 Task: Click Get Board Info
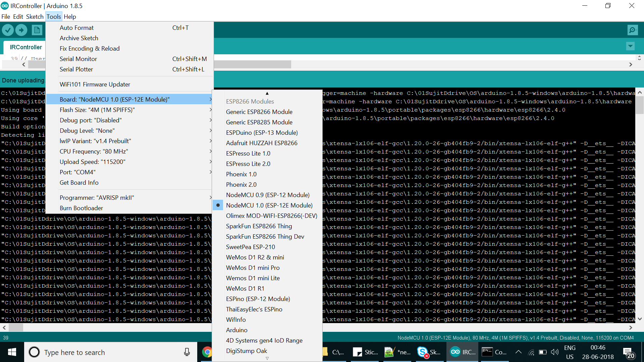tap(79, 182)
